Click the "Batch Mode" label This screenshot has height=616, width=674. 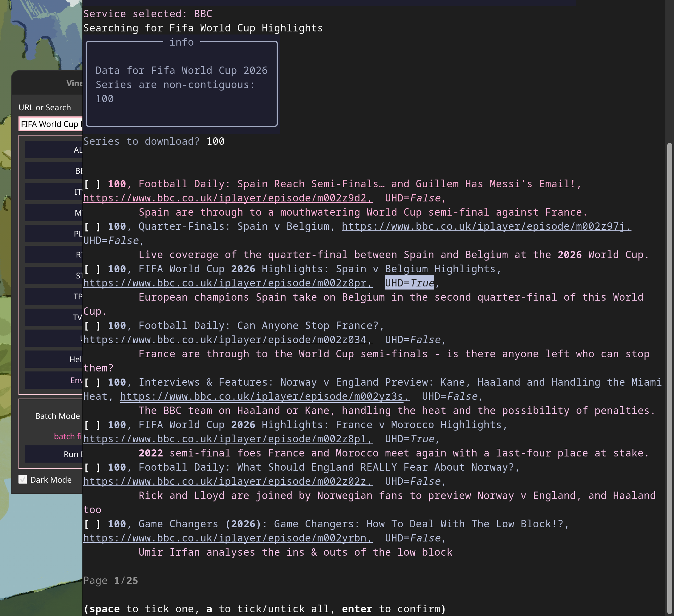58,416
